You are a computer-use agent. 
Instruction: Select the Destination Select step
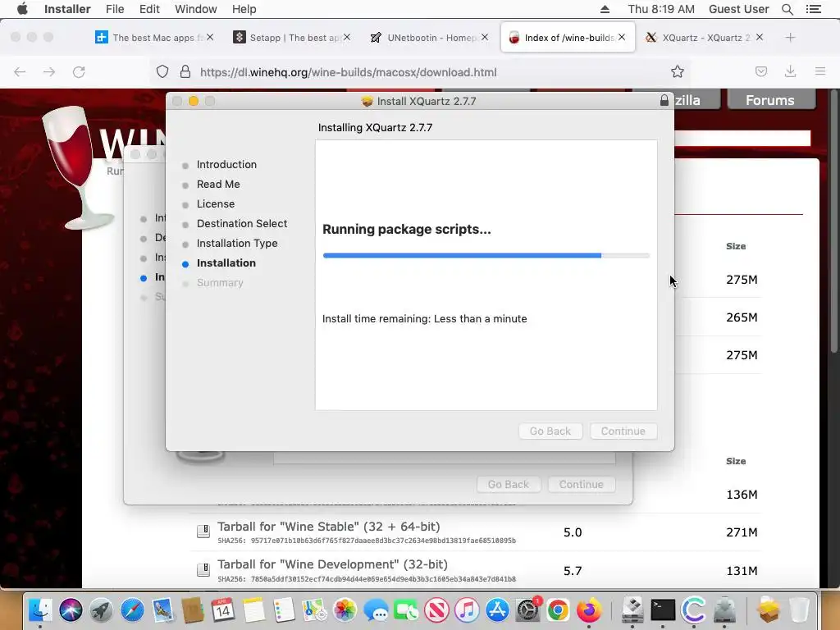pyautogui.click(x=242, y=223)
